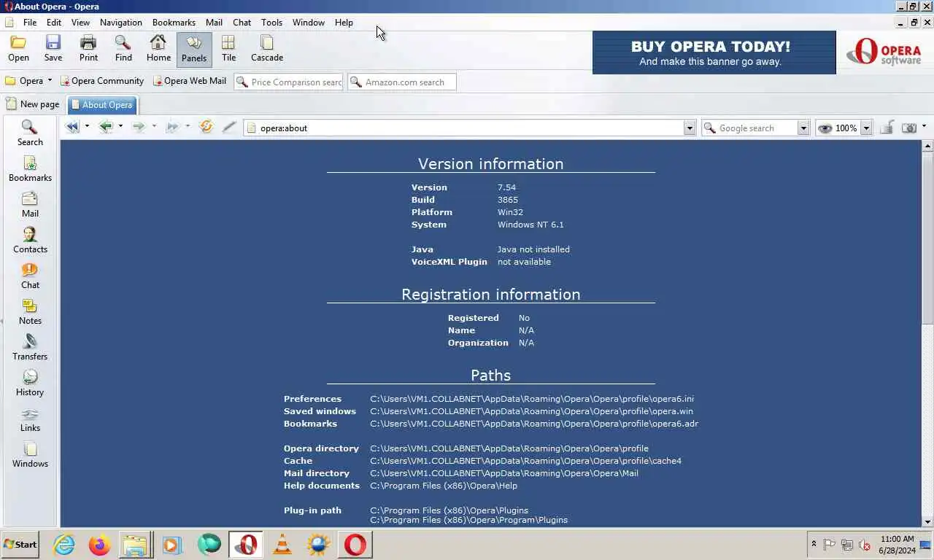Open the Notes panel
Viewport: 934px width, 560px height.
click(x=30, y=312)
